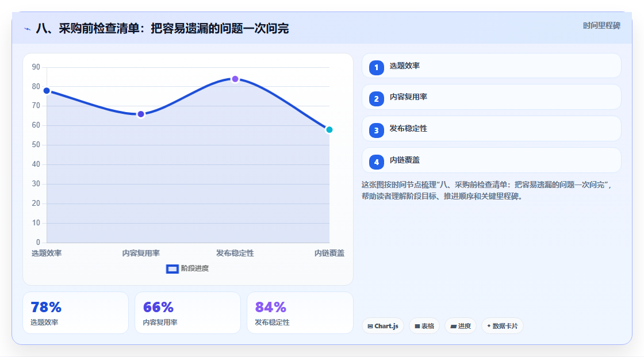Select the 选题效率 data point on the chart

pos(47,91)
